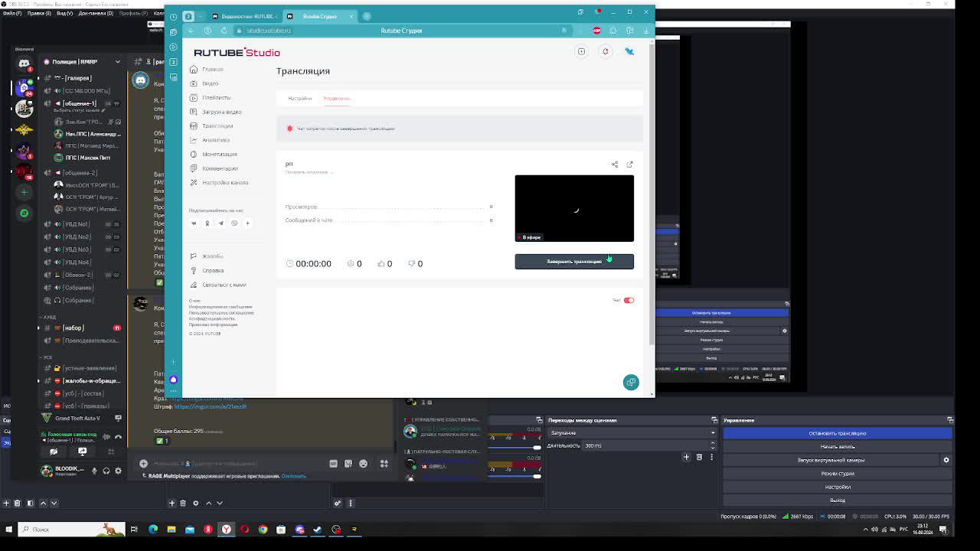
Task: Toggle the green checkmark reaction in Discord
Action: (x=162, y=441)
